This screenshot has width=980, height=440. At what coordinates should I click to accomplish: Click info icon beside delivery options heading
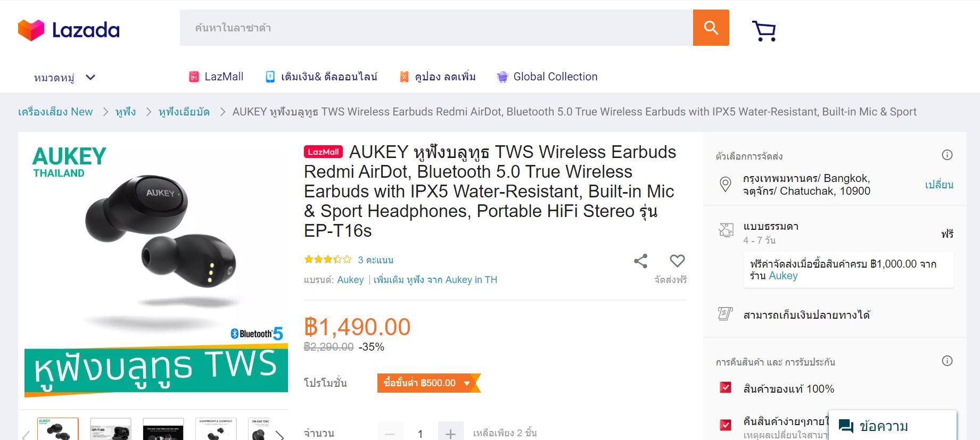(x=947, y=155)
